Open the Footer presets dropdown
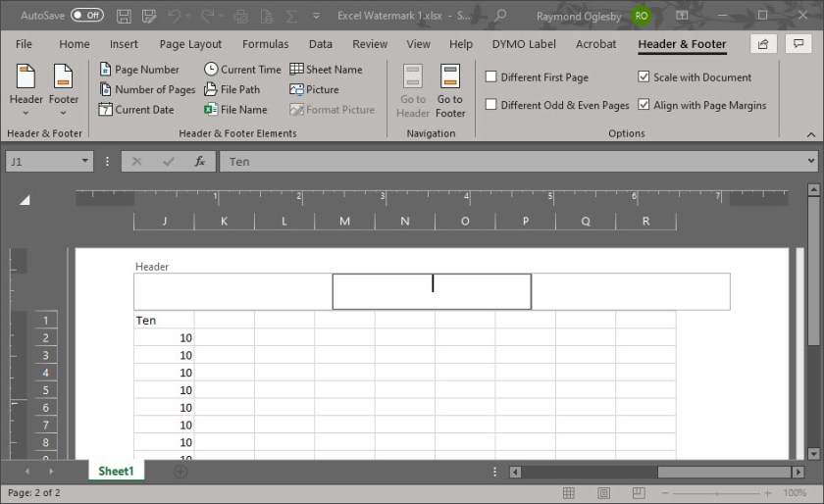The image size is (824, 504). 64,91
